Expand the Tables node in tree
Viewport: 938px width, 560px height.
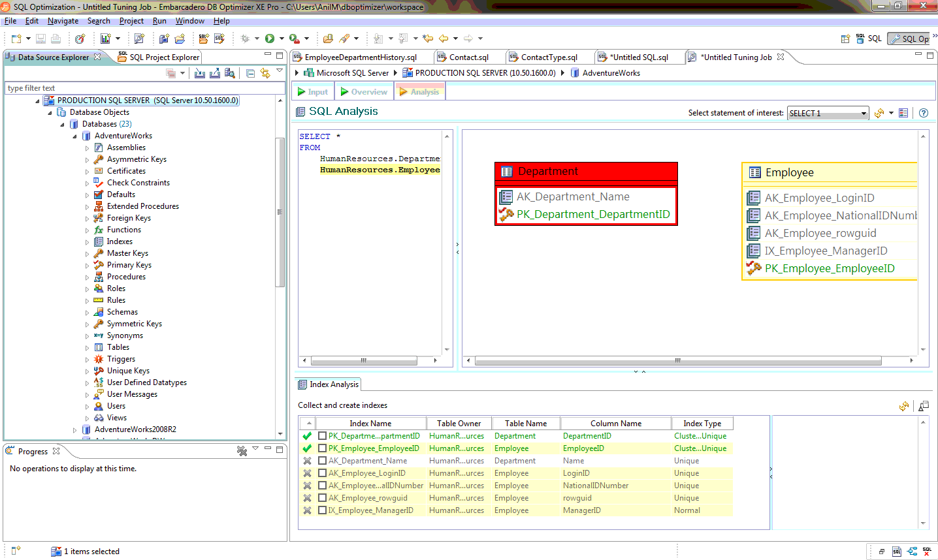tap(87, 348)
